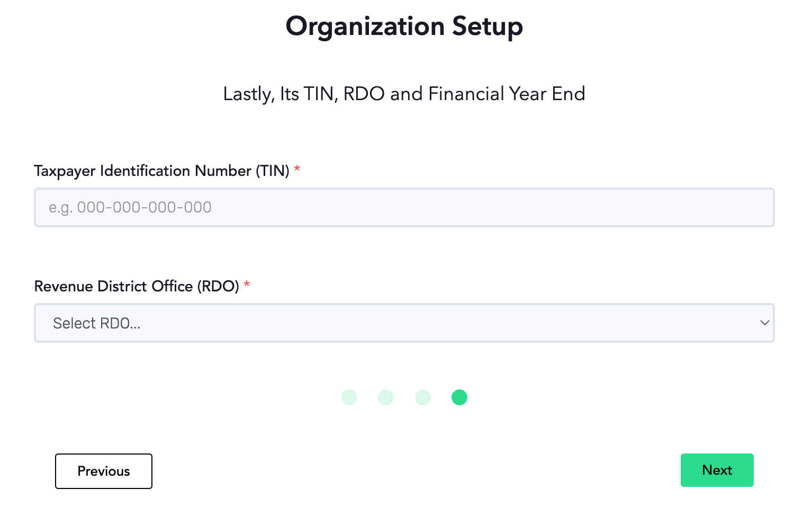
Task: Open the Select RDO dropdown
Action: click(404, 323)
